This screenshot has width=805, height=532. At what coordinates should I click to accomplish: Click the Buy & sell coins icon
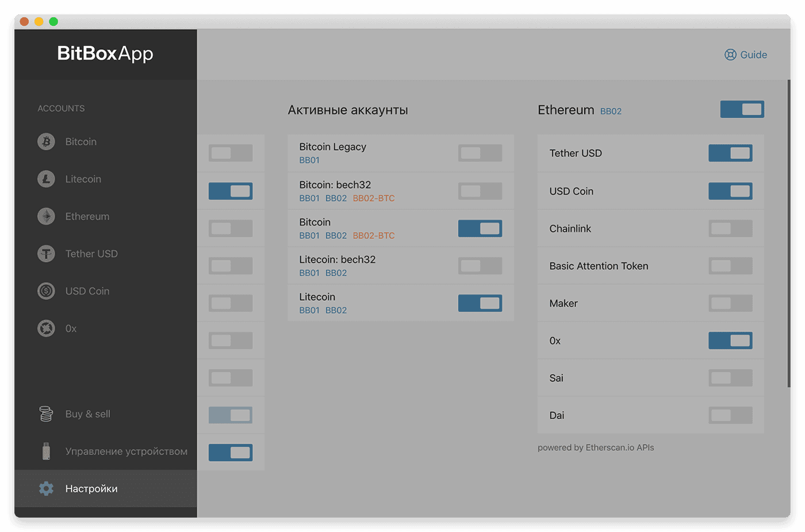(46, 414)
